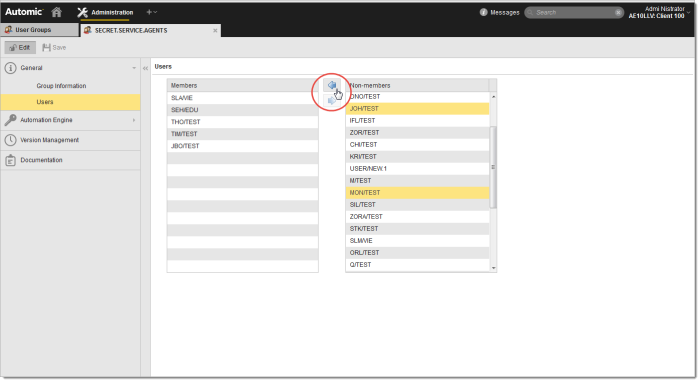The height and width of the screenshot is (382, 700).
Task: Switch to the User Groups tab
Action: coord(39,30)
